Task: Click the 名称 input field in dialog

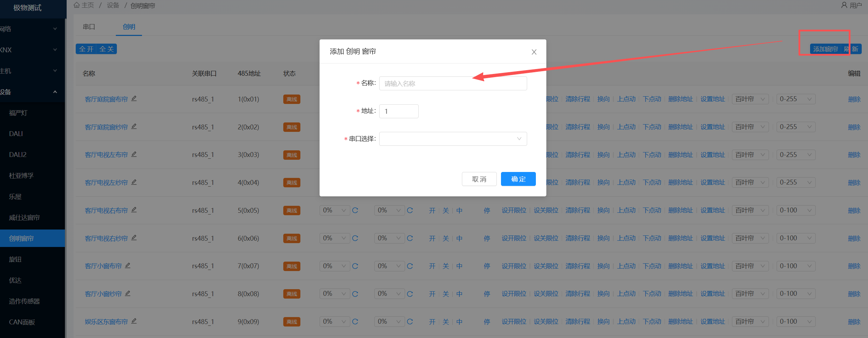Action: (453, 83)
